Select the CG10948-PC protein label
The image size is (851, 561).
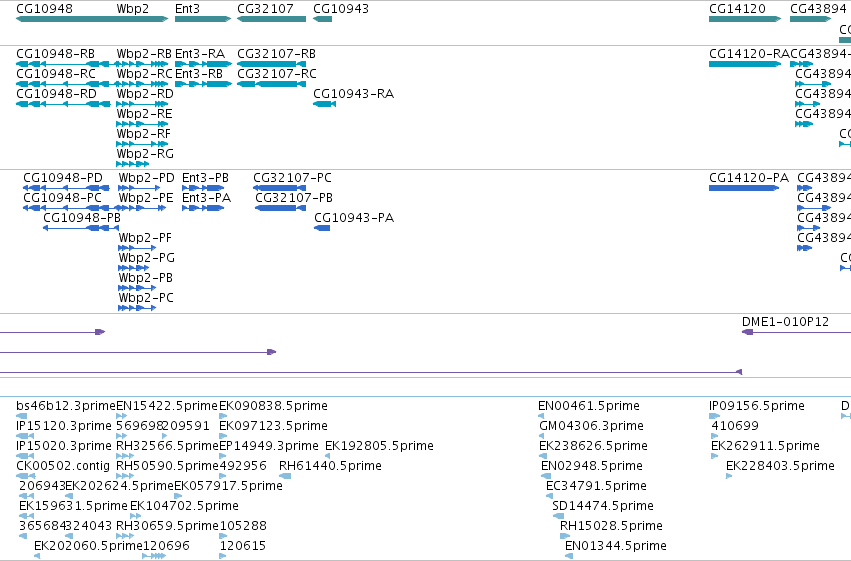pos(62,198)
